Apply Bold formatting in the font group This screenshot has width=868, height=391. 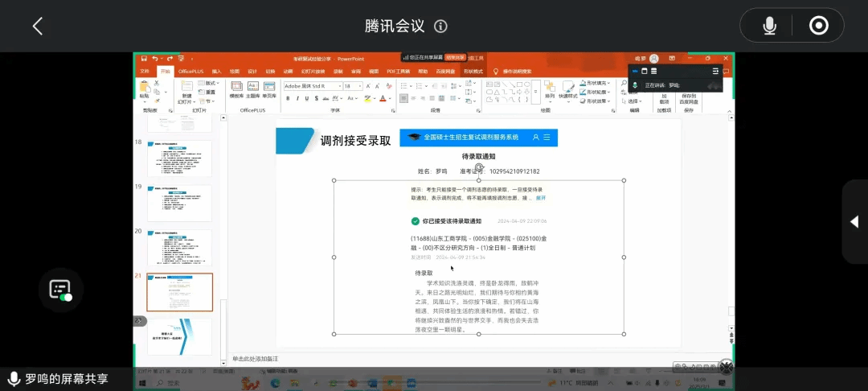click(286, 98)
